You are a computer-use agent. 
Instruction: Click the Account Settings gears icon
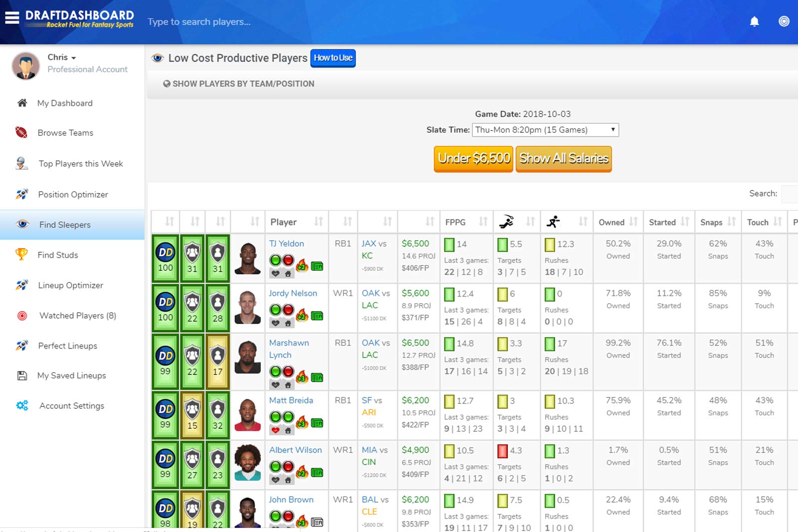pyautogui.click(x=22, y=405)
